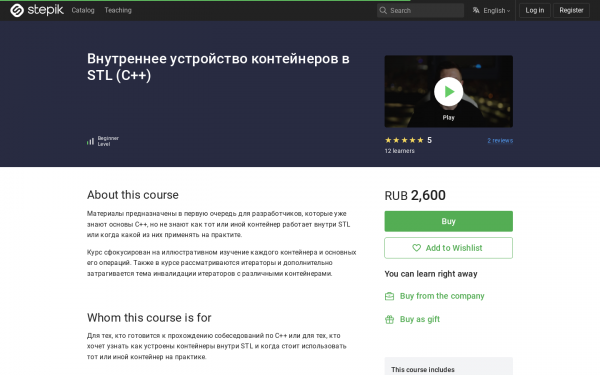Click Add to Wishlist button
600x375 pixels.
[448, 248]
